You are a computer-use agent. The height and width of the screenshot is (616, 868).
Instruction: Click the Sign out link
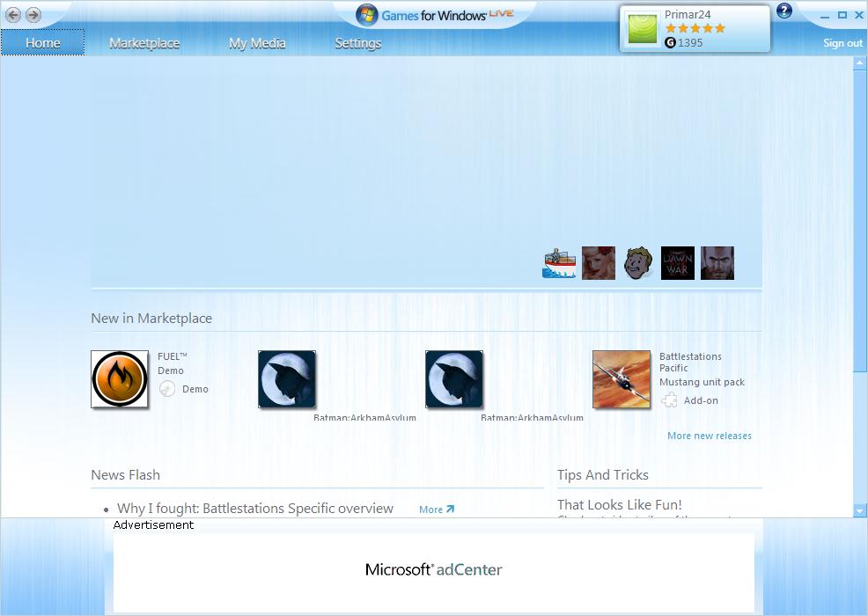coord(842,42)
